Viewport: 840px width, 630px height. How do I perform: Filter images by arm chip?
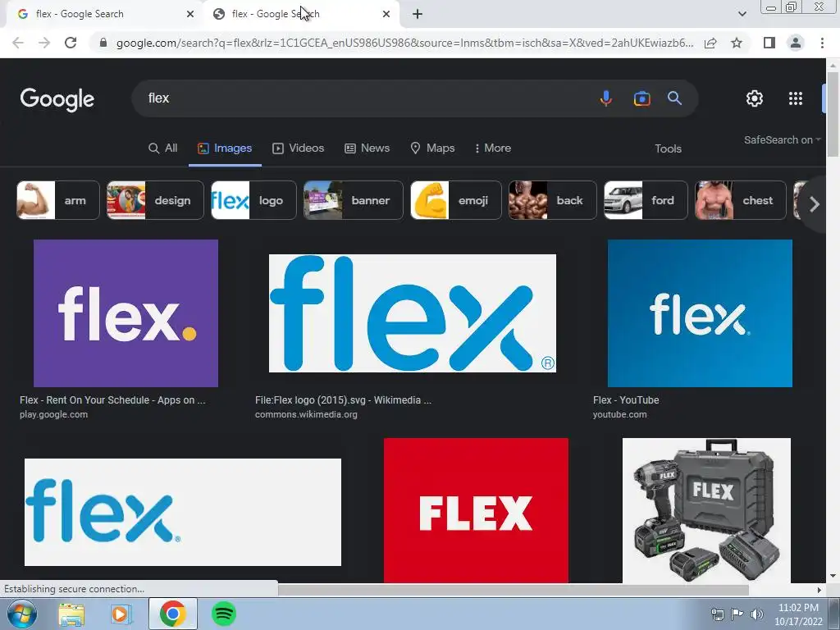58,200
